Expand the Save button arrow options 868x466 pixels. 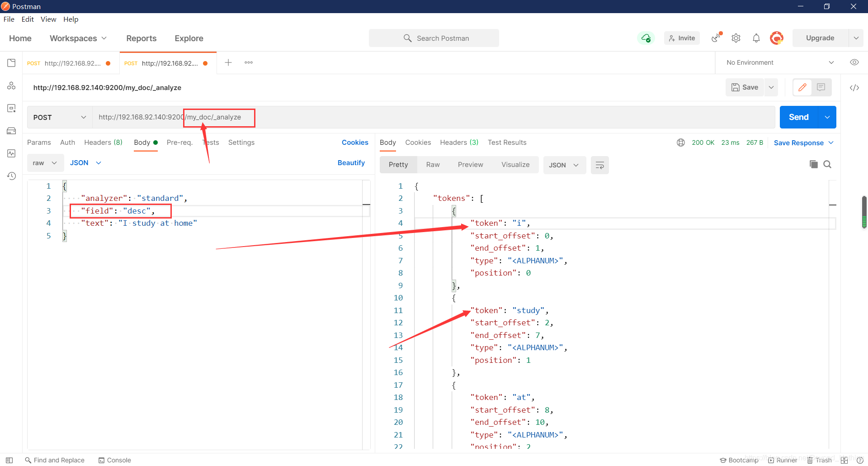[771, 87]
